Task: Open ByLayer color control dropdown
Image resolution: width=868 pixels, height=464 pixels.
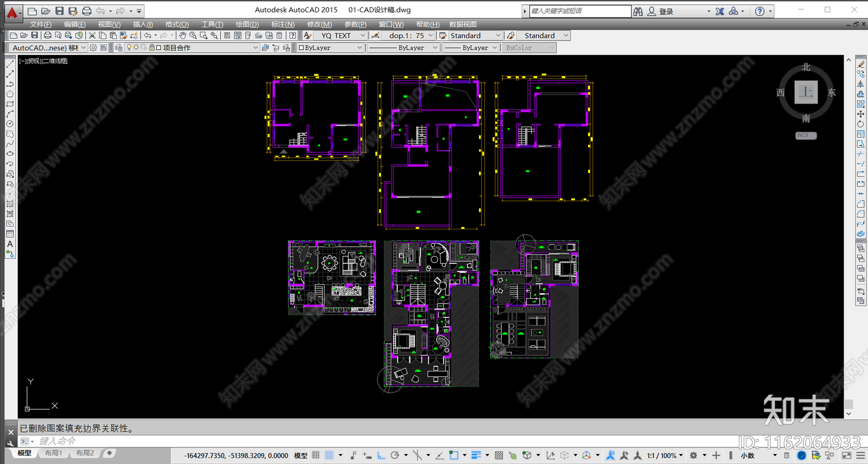Action: pos(359,48)
